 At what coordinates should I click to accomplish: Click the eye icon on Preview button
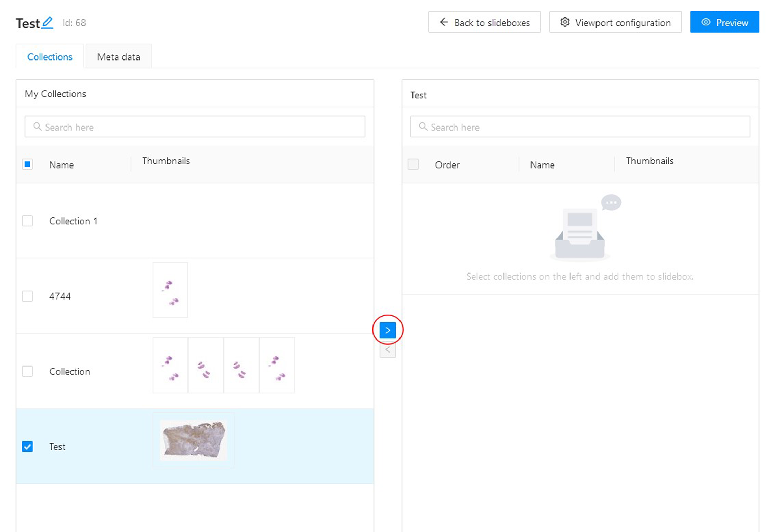click(706, 22)
